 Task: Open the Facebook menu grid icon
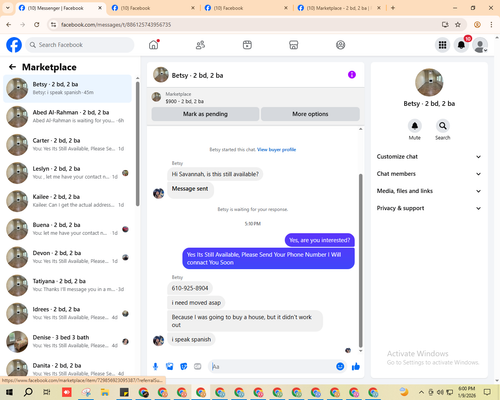(442, 45)
